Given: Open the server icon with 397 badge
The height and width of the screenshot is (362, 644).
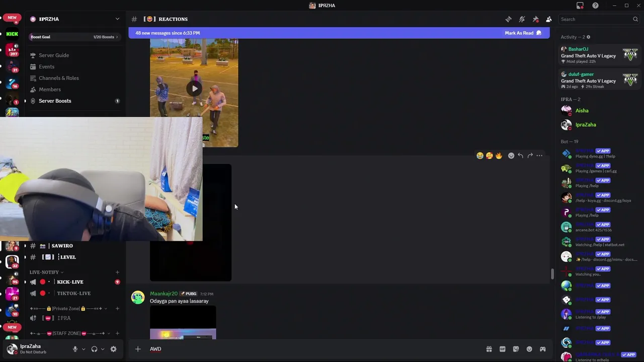Looking at the screenshot, I should click(x=12, y=50).
